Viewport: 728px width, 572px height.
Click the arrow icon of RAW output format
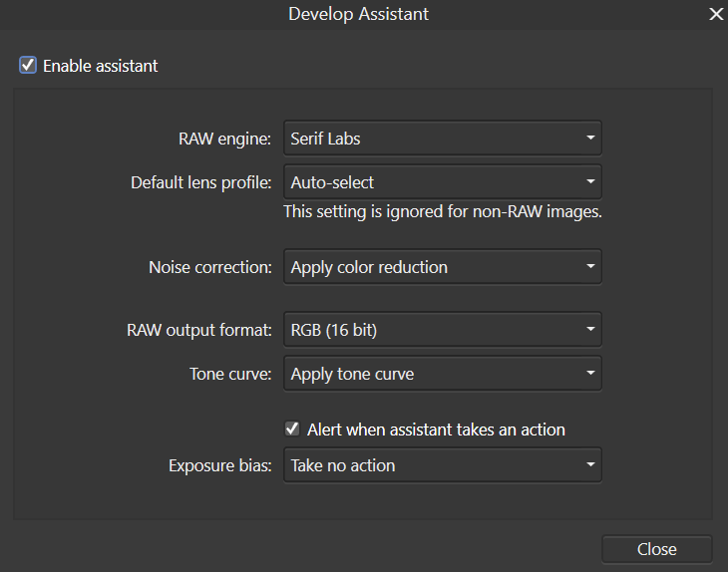pos(590,329)
